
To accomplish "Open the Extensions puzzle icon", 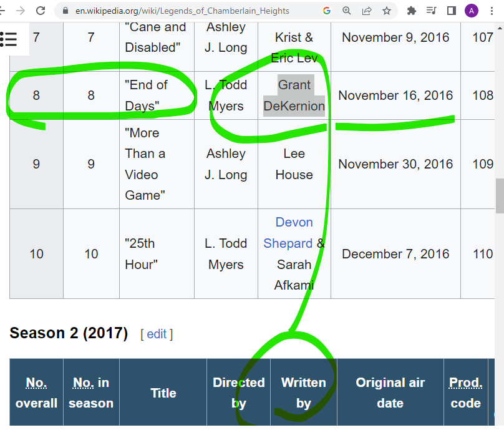I will pos(411,11).
